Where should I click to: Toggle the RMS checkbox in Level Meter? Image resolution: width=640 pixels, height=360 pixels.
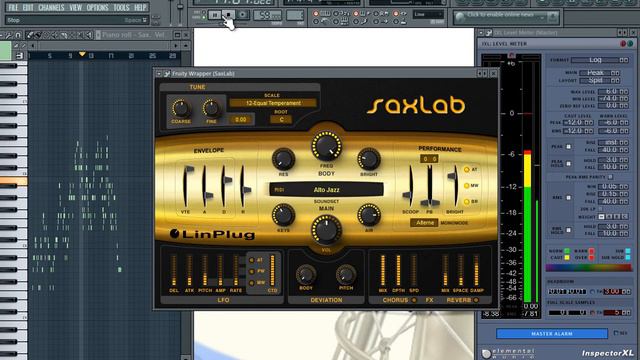pyautogui.click(x=568, y=198)
